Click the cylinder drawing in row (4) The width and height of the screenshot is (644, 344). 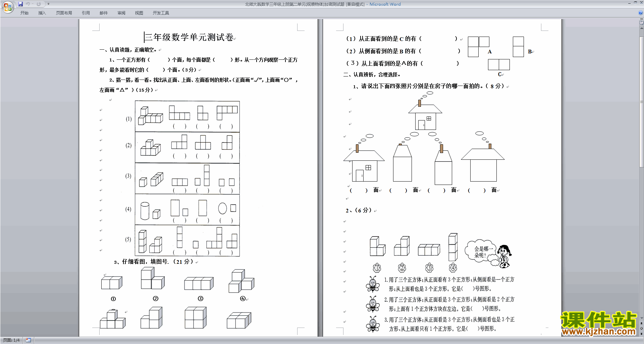click(145, 211)
